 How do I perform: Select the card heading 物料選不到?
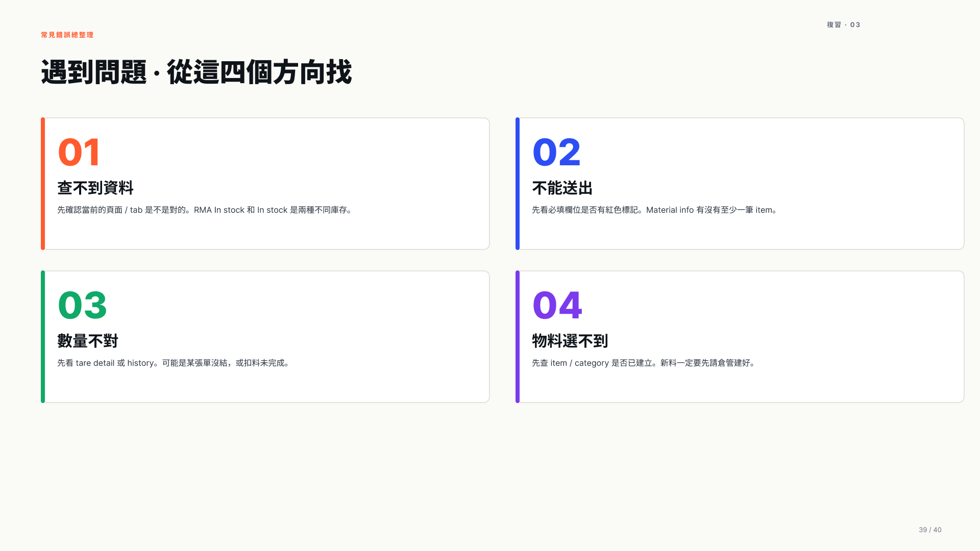point(570,341)
